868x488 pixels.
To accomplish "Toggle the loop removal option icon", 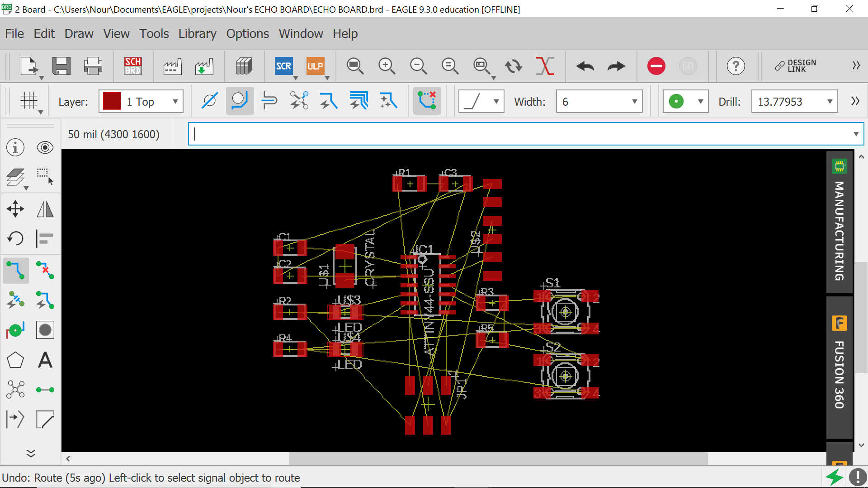I will (426, 101).
